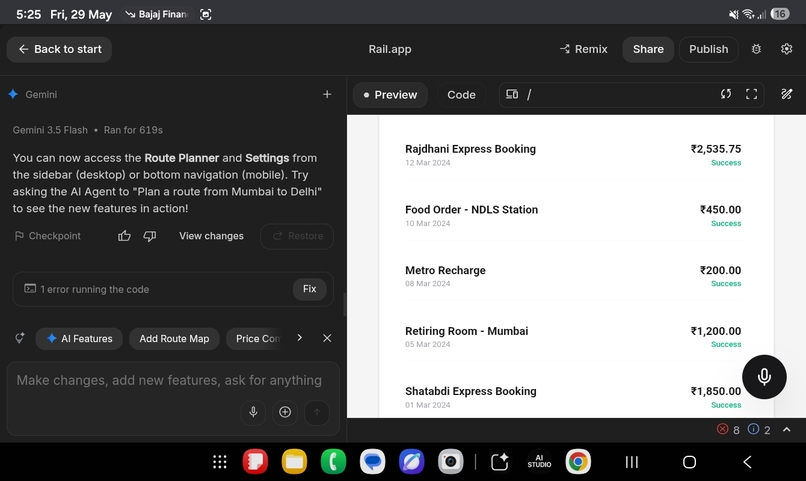806x481 pixels.
Task: Open the app drawer grid icon
Action: coord(220,462)
